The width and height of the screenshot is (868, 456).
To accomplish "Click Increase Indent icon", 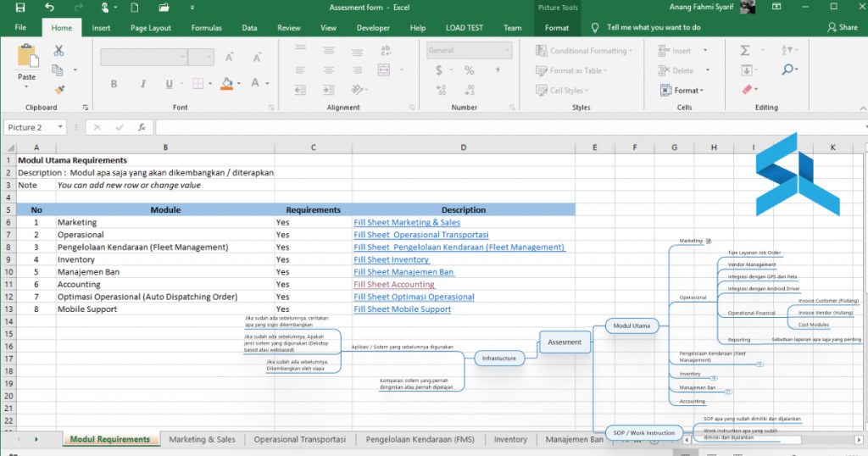I will 329,90.
